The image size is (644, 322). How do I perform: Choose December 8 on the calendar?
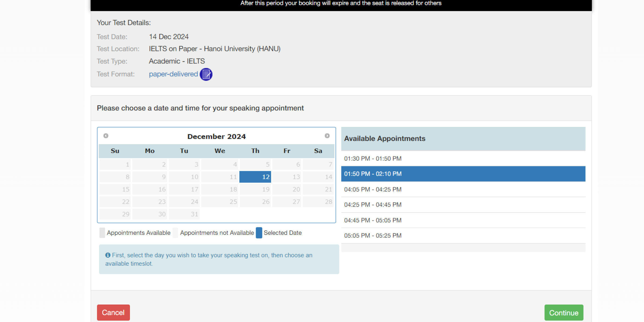115,177
